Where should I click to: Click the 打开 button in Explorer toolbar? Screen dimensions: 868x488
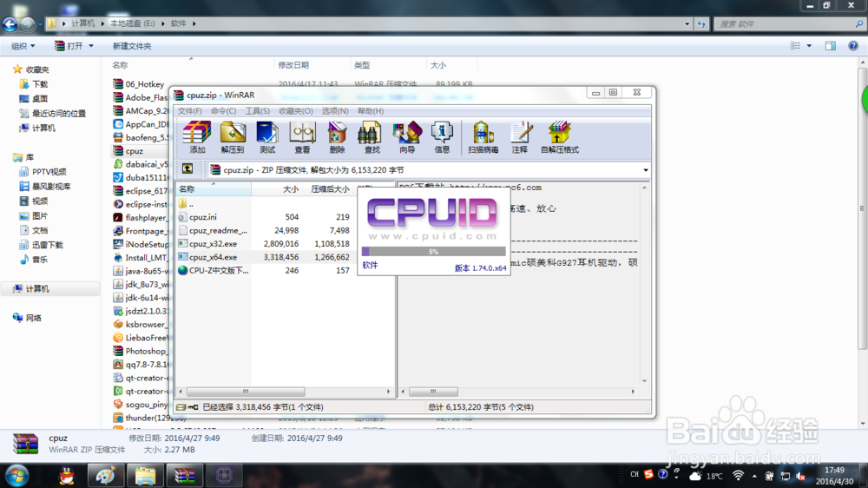pyautogui.click(x=69, y=46)
